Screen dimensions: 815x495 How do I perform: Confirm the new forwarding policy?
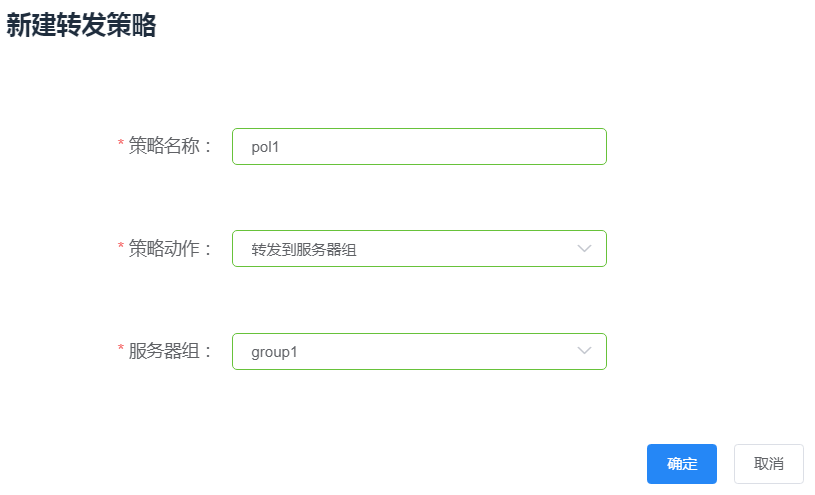(682, 464)
